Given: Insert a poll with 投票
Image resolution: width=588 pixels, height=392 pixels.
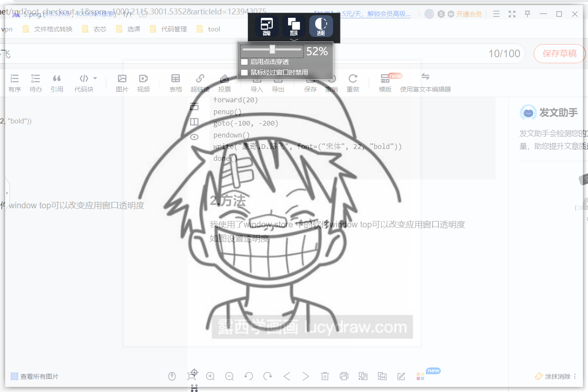Looking at the screenshot, I should tap(224, 83).
